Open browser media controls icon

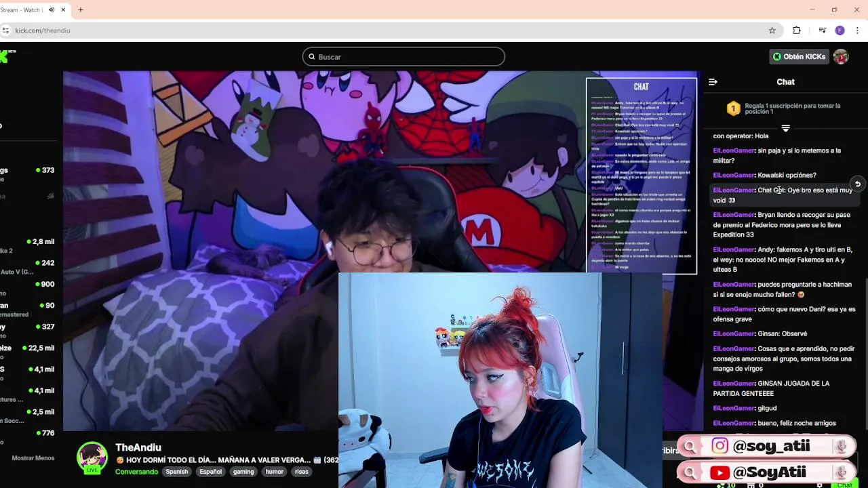tap(822, 30)
